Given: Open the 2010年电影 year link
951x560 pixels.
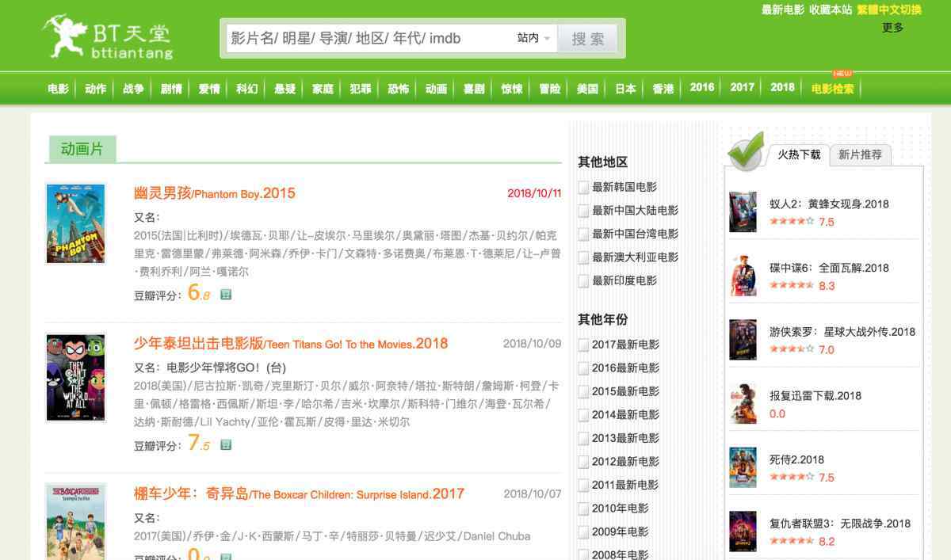Looking at the screenshot, I should (620, 508).
